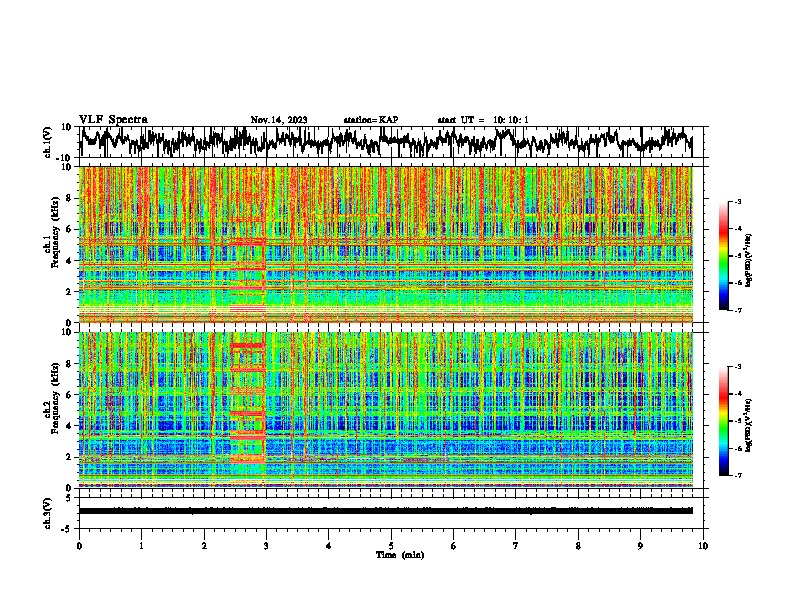The image size is (792, 612).
Task: Click the ch.1 "Frequency (kHz)" axis label
Action: click(x=55, y=232)
